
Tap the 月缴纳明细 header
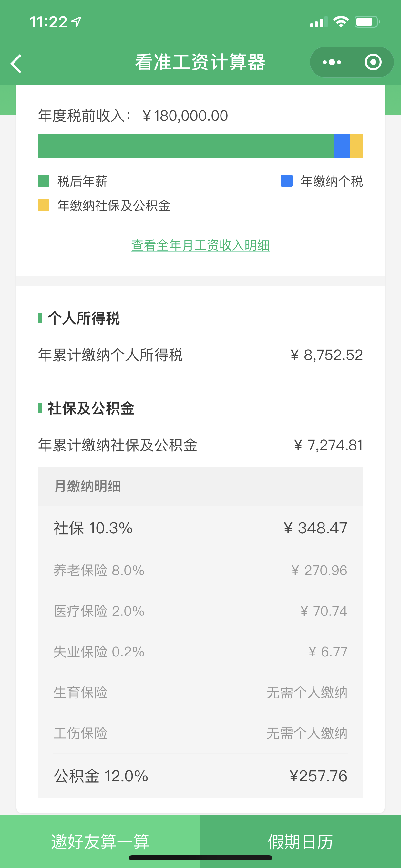(200, 486)
